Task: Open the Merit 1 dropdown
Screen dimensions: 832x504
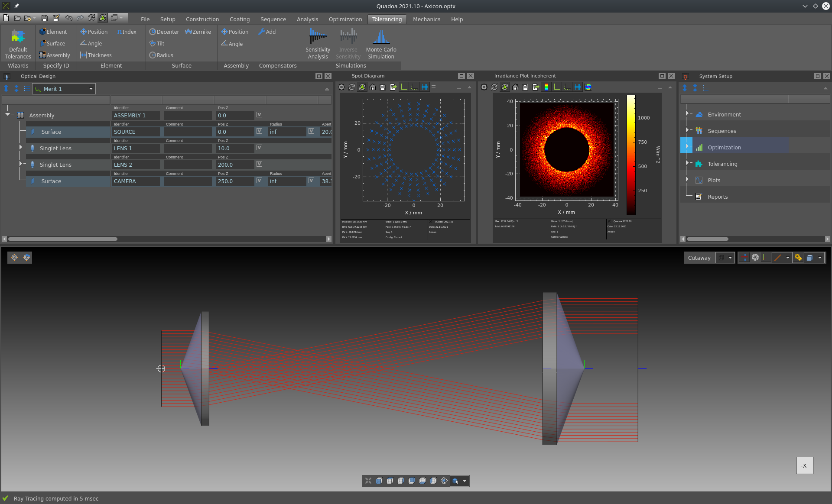Action: click(64, 89)
